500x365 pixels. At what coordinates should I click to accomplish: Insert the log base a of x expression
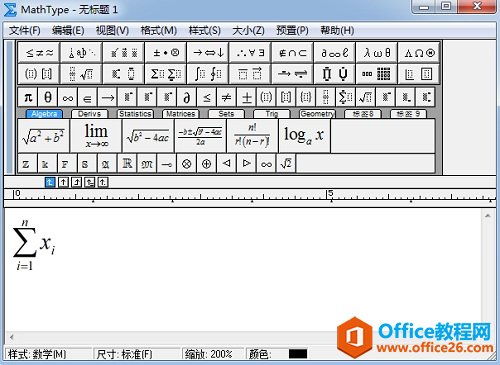304,136
